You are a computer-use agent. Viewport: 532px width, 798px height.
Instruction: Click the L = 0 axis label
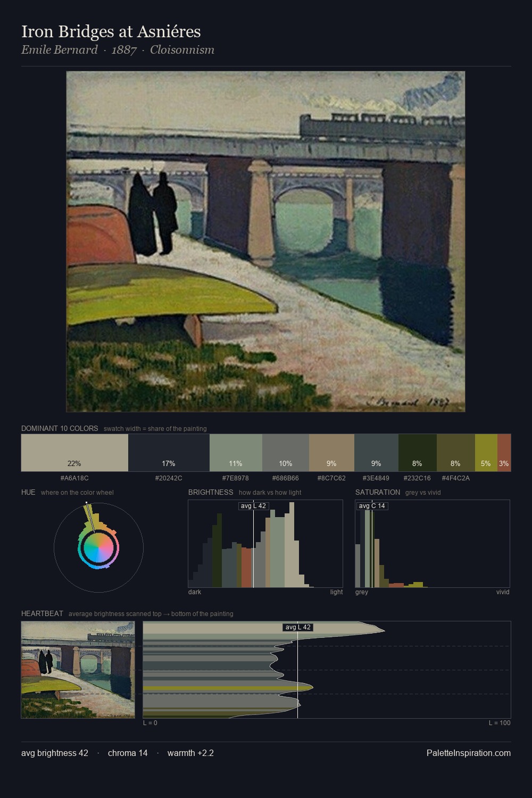point(150,723)
